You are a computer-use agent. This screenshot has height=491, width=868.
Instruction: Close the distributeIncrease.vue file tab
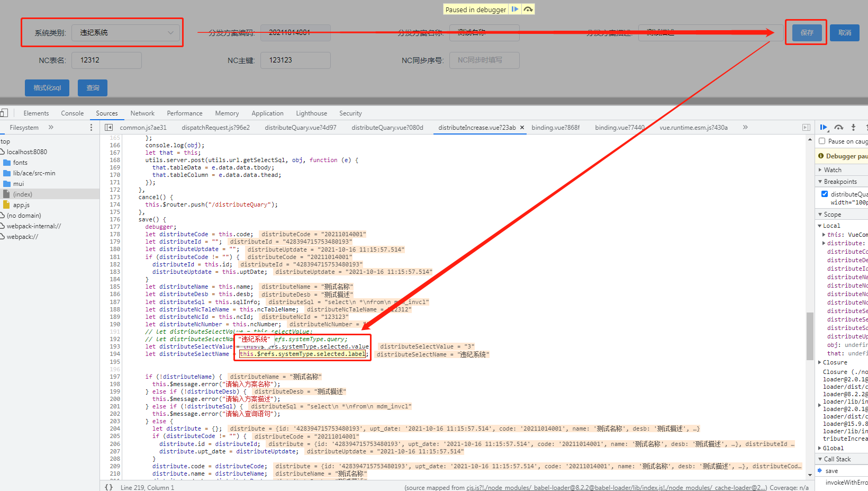521,127
